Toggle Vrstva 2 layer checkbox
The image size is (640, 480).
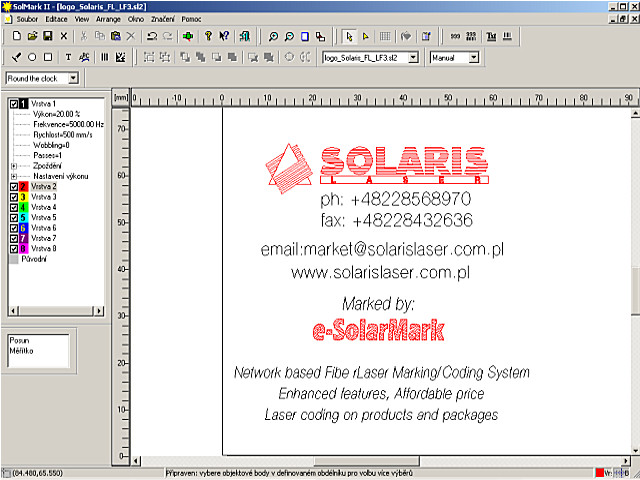14,187
